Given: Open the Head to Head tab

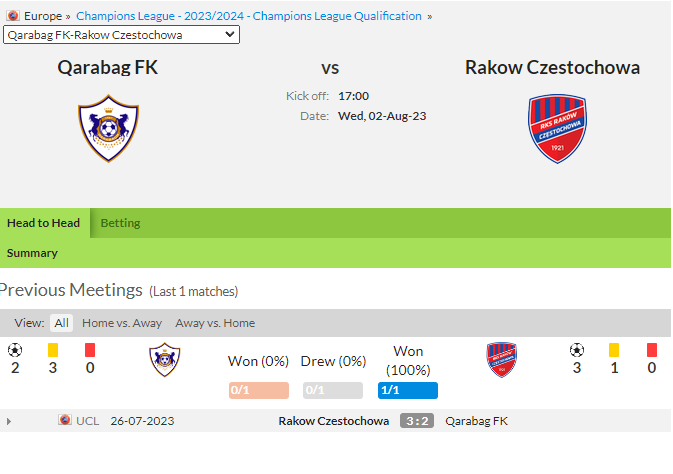Looking at the screenshot, I should point(43,223).
